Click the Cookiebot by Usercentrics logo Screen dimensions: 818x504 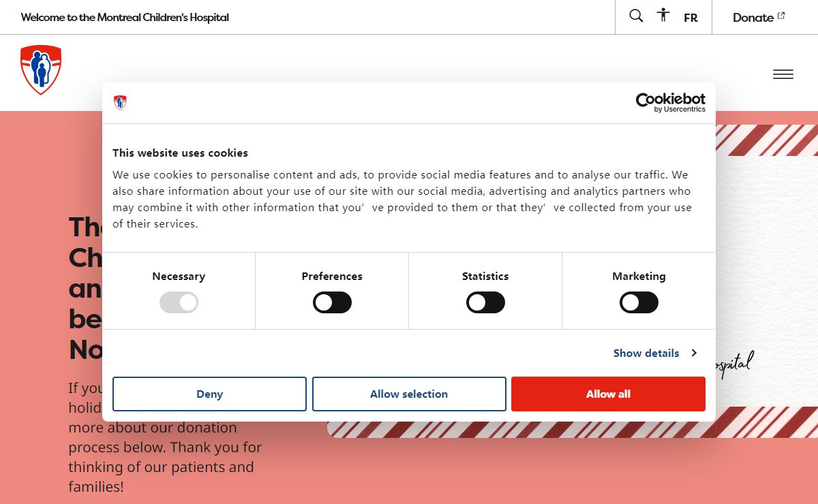pos(671,103)
